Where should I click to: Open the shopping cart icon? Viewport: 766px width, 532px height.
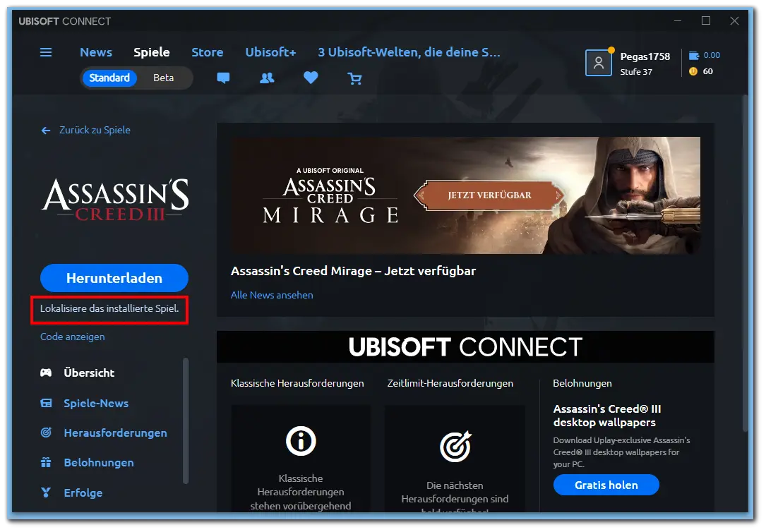point(354,78)
